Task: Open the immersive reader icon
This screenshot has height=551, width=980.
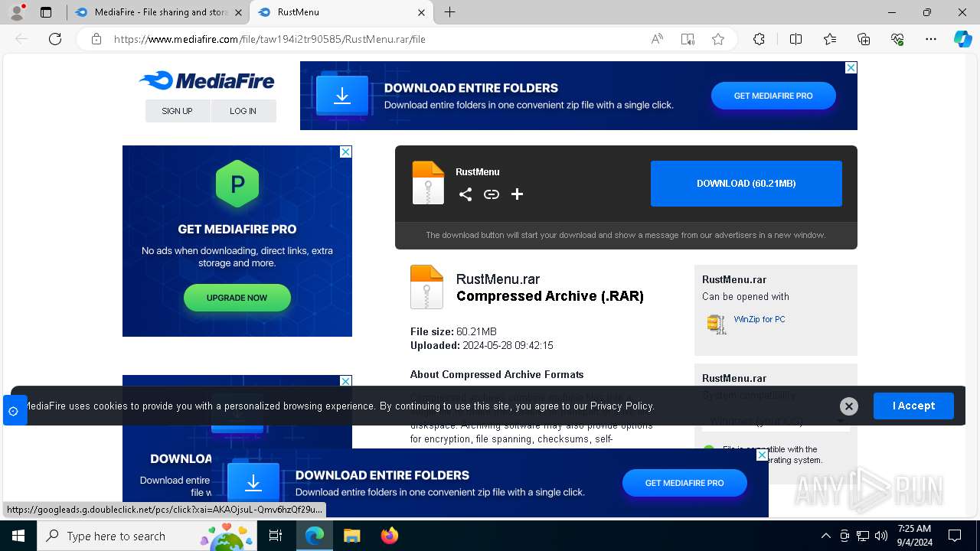Action: point(688,39)
